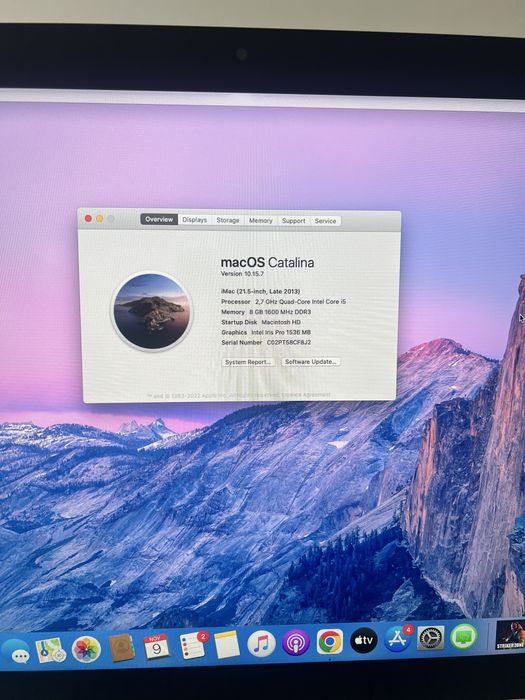Image resolution: width=525 pixels, height=700 pixels.
Task: Click the iMac (21.5-inch, Late 2013) text
Action: 261,291
